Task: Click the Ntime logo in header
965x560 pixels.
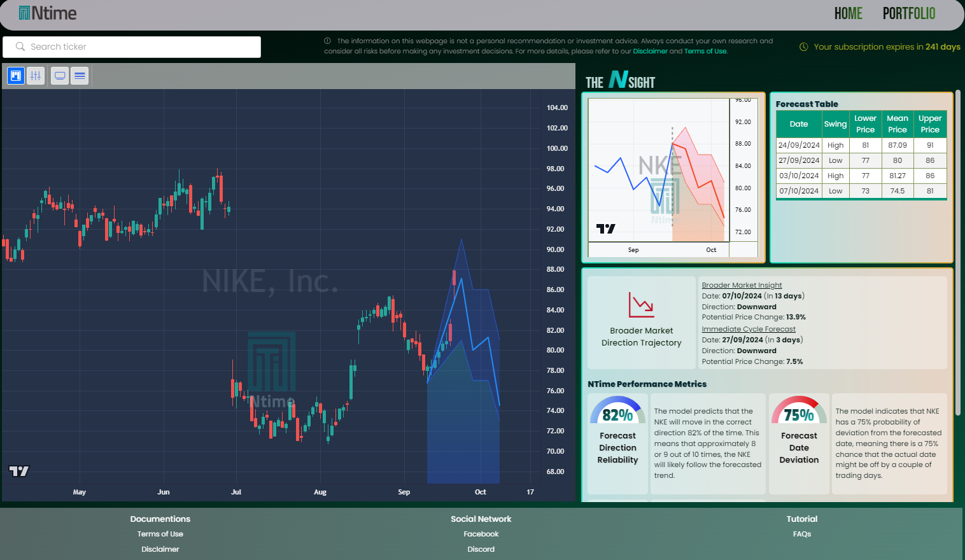Action: pyautogui.click(x=48, y=13)
